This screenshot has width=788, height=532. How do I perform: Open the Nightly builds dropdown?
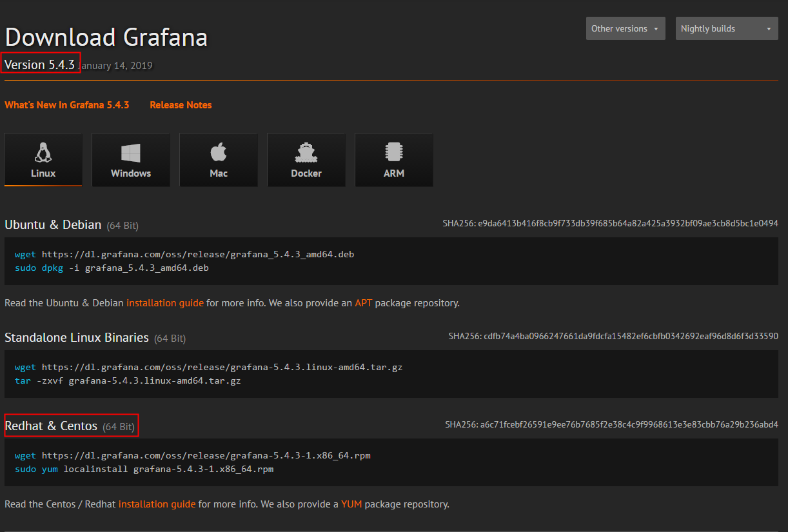pos(727,28)
